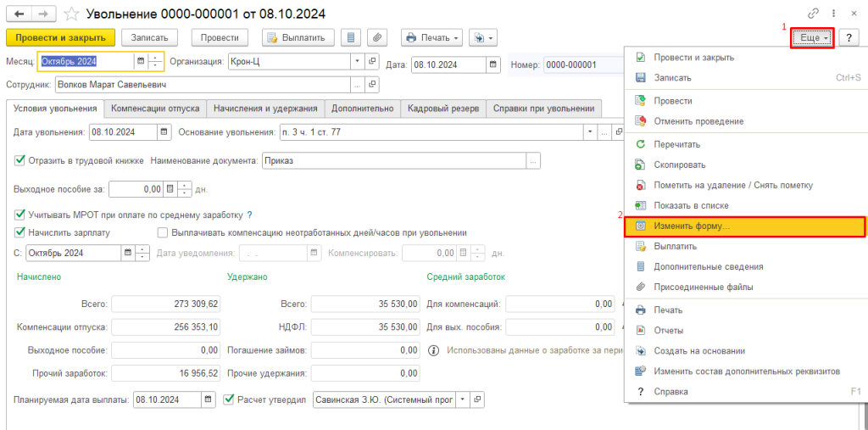868x430 pixels.
Task: Open Сотрудник record with open icon
Action: 372,85
